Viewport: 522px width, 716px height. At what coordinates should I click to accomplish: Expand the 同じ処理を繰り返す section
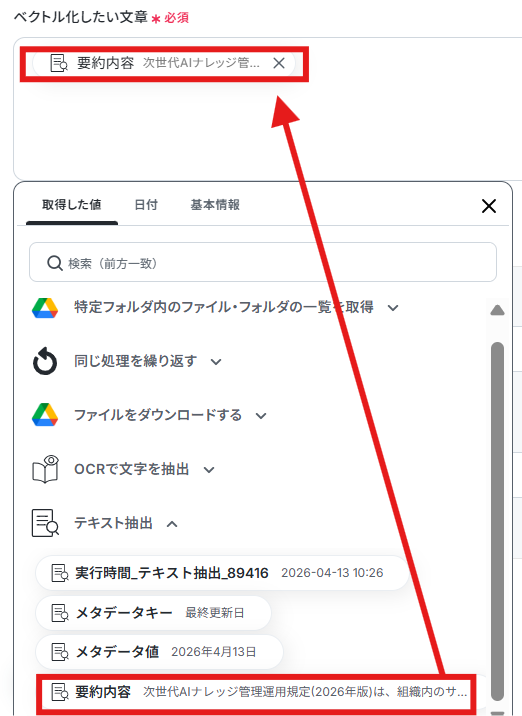(x=216, y=362)
